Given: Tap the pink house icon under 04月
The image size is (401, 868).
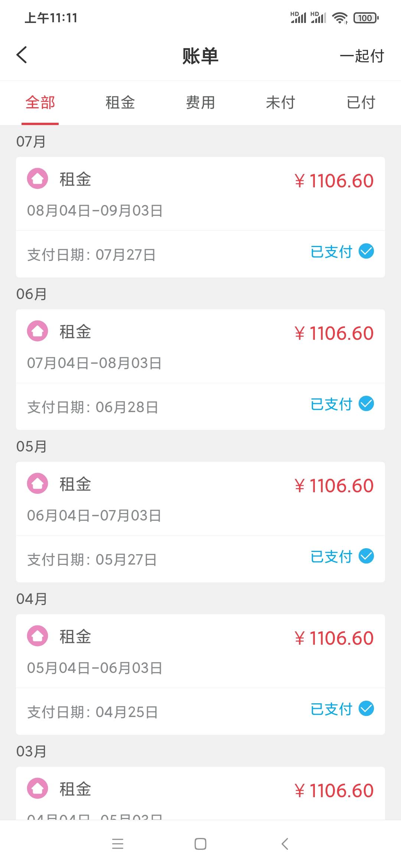Looking at the screenshot, I should (x=38, y=636).
